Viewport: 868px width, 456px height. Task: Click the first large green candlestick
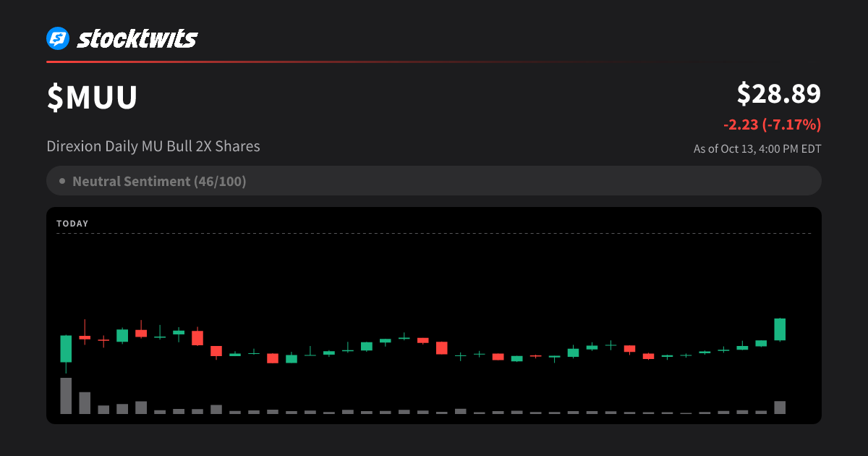coord(66,348)
